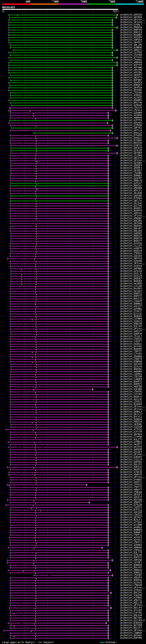146x644 pixels.
Task: Open hit UniRef100_Q9ZSP8
Action: coord(131,37)
